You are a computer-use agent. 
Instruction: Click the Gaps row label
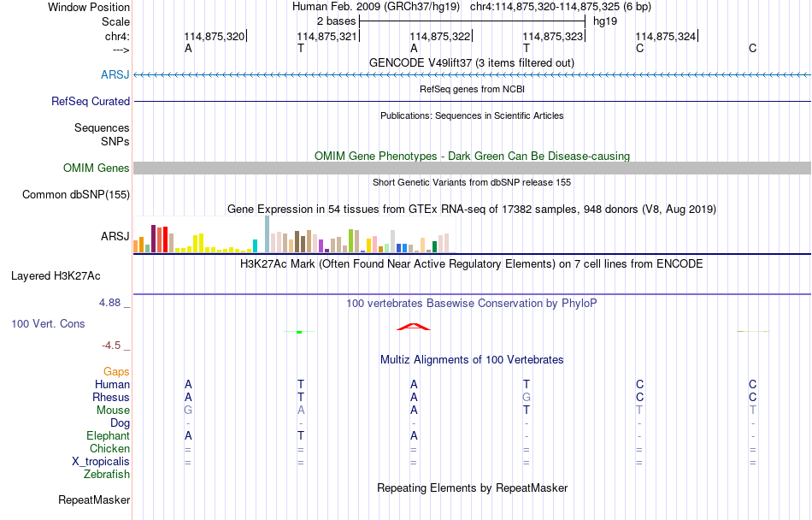click(116, 371)
